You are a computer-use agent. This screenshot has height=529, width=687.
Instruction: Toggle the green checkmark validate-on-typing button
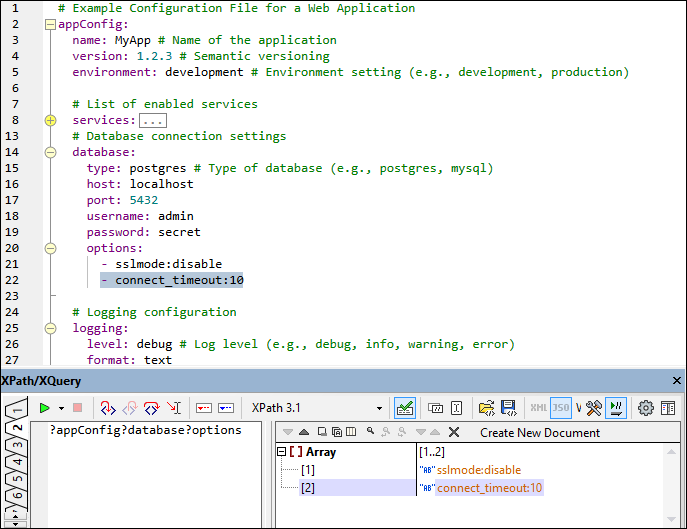click(405, 408)
